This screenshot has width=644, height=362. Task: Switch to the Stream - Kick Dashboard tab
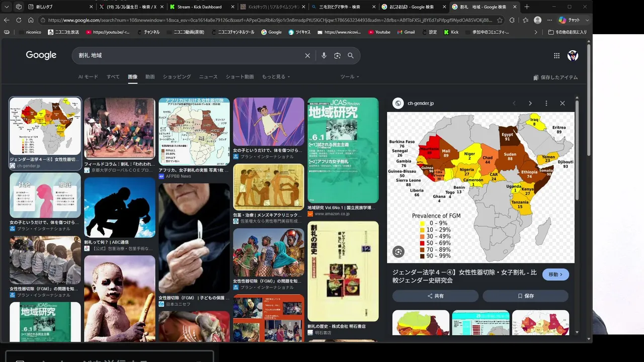[x=201, y=7]
